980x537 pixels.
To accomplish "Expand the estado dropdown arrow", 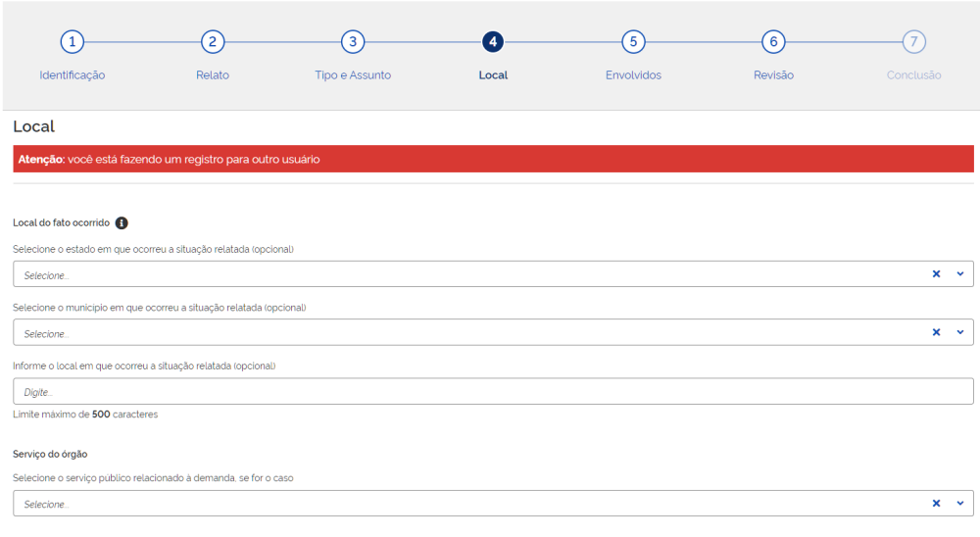I will point(960,273).
